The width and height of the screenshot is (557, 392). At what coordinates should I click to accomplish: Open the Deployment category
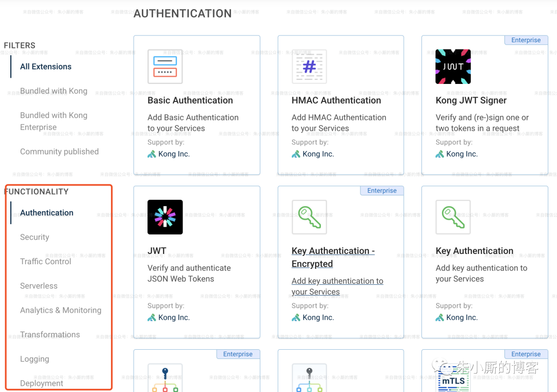[x=42, y=383]
